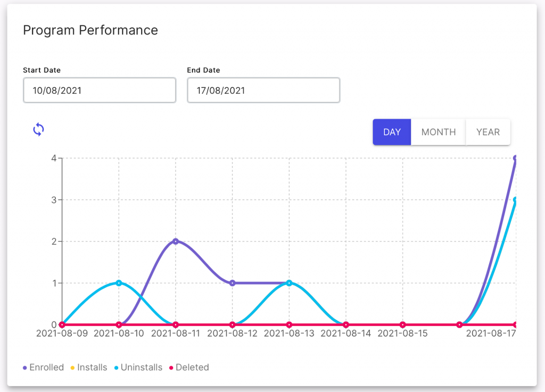545x392 pixels.
Task: Click the Program Performance title
Action: point(90,30)
